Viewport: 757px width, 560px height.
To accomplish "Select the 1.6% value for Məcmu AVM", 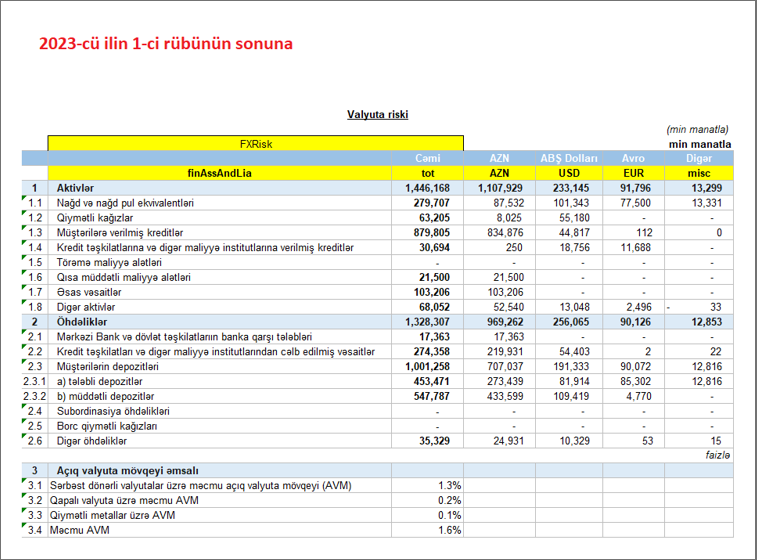I will (x=449, y=530).
